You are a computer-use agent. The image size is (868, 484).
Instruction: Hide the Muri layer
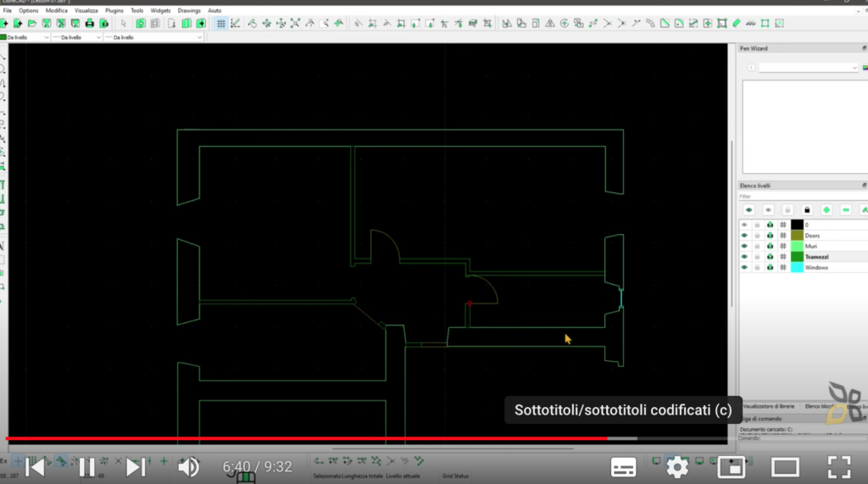tap(744, 246)
